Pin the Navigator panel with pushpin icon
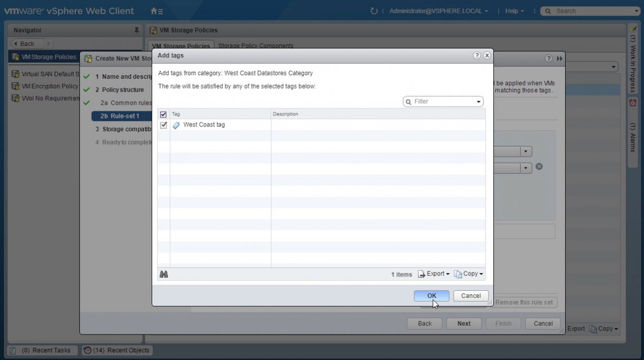This screenshot has width=644, height=360. point(136,31)
